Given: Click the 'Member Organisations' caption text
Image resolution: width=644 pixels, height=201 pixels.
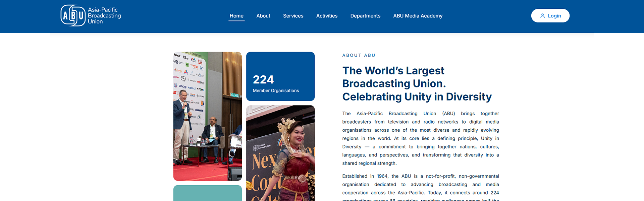Looking at the screenshot, I should click(x=276, y=90).
